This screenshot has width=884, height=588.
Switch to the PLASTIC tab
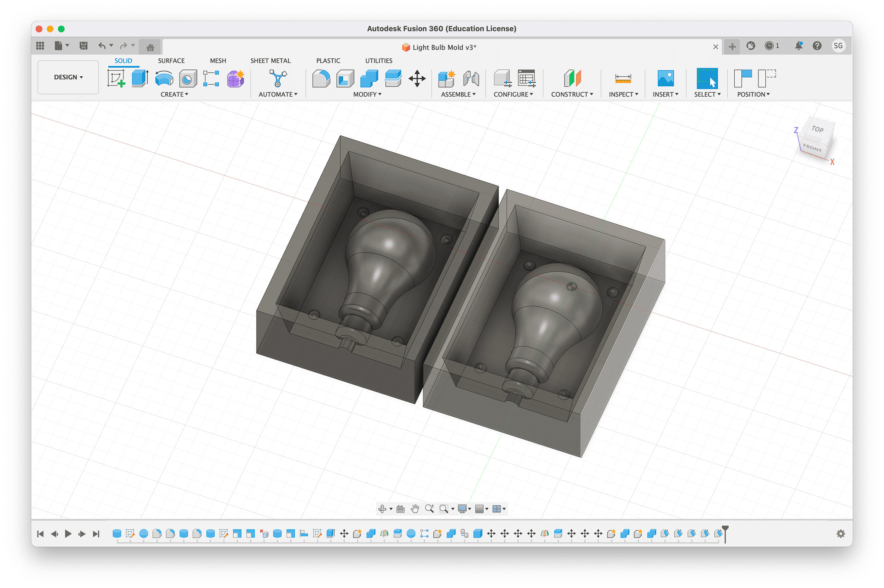[328, 61]
